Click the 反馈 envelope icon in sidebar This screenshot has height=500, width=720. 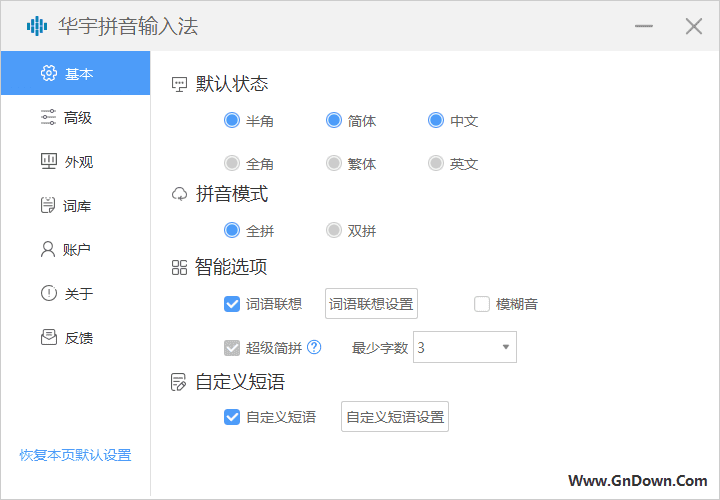(48, 337)
